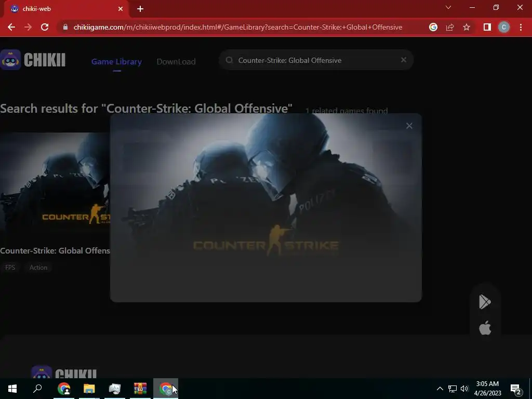Select the chikii-web browser tab
The image size is (532, 399).
tap(66, 9)
